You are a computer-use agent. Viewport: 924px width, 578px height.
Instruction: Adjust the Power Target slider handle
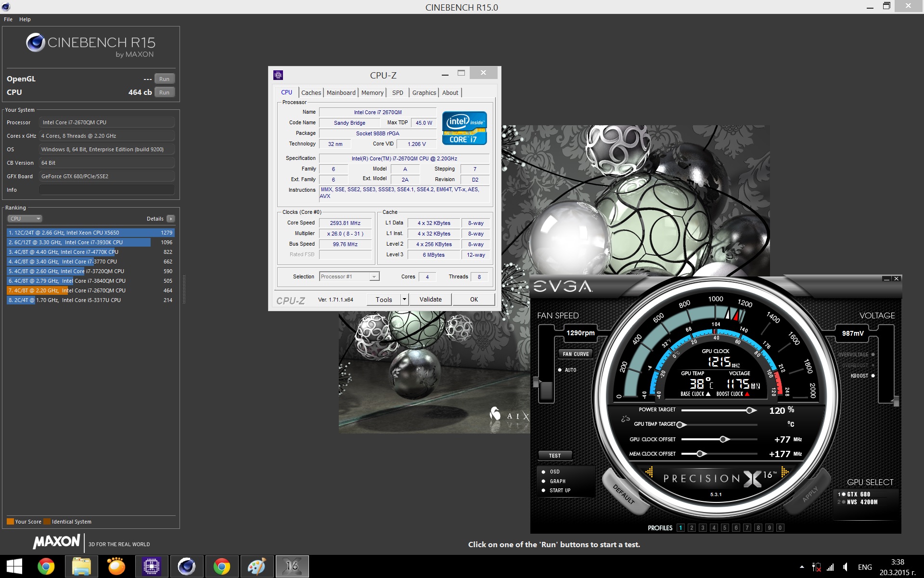[750, 410]
